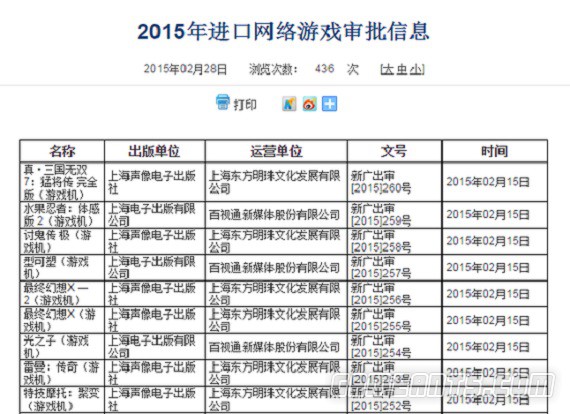Open the 打印 print link

245,105
